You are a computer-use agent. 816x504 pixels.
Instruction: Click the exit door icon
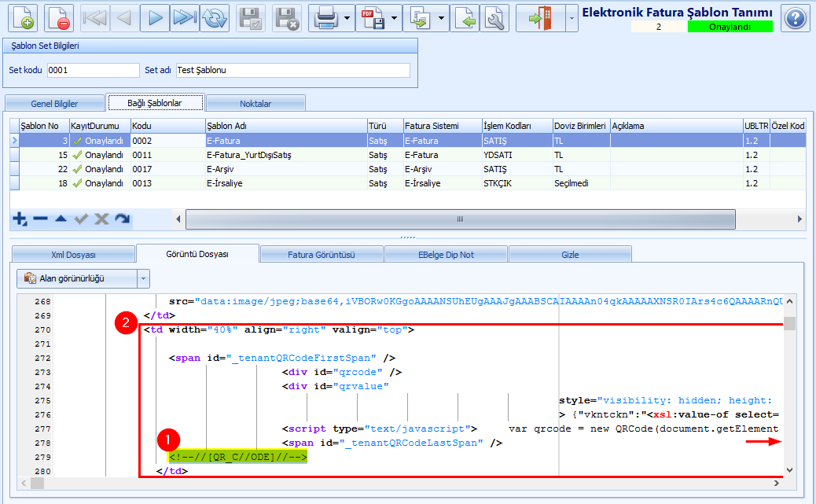coord(540,18)
